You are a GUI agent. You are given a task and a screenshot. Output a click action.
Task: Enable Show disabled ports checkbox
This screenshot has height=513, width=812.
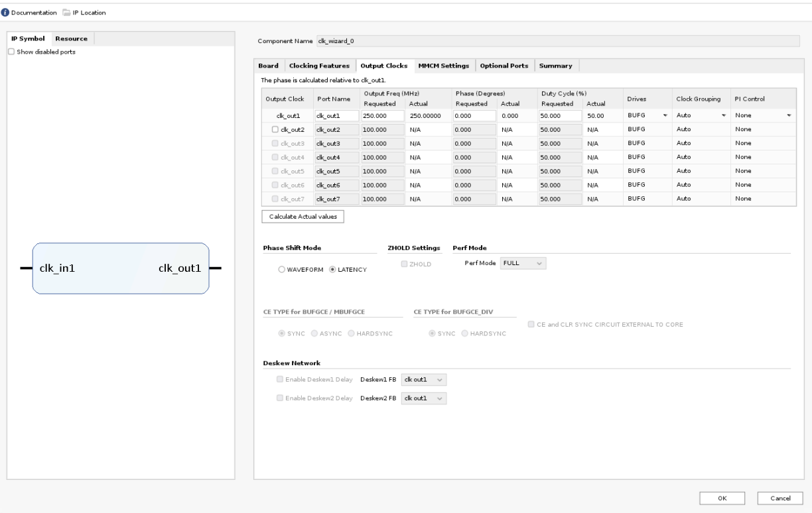(11, 52)
